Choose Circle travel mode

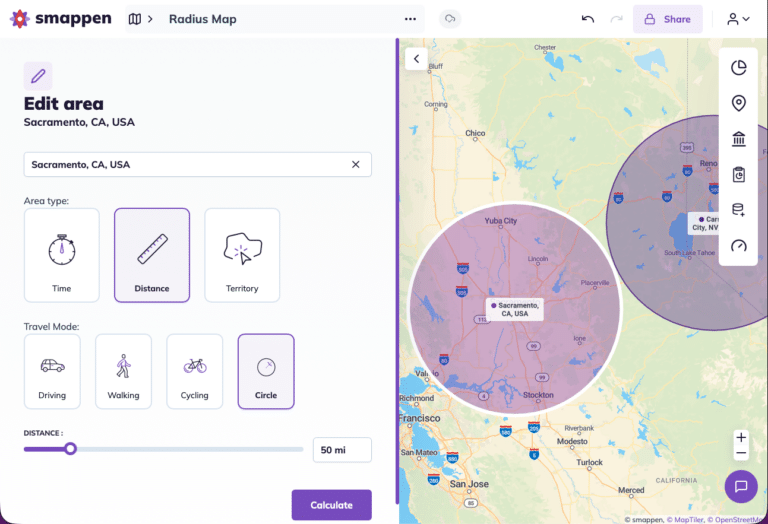click(266, 372)
